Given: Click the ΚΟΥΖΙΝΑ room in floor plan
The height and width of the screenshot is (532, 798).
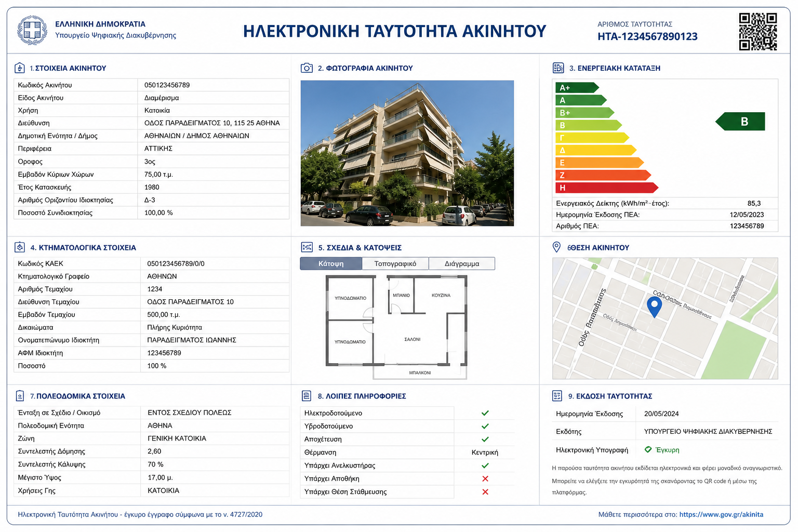Looking at the screenshot, I should pos(441,295).
